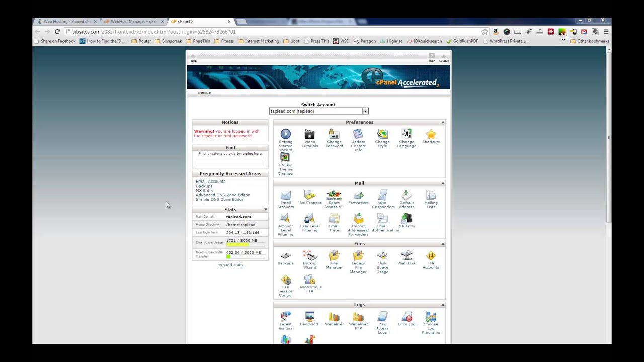Open Bandwidth in Logs

tap(309, 317)
